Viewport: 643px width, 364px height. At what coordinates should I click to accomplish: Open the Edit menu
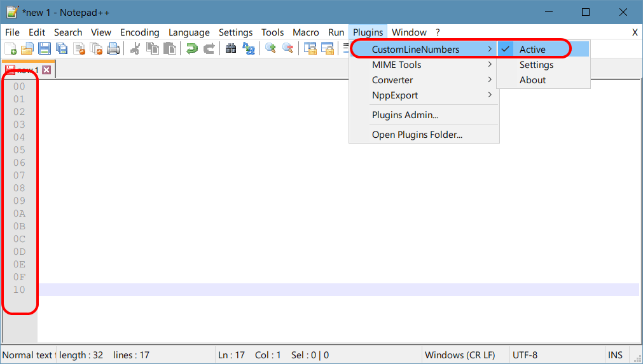click(37, 32)
